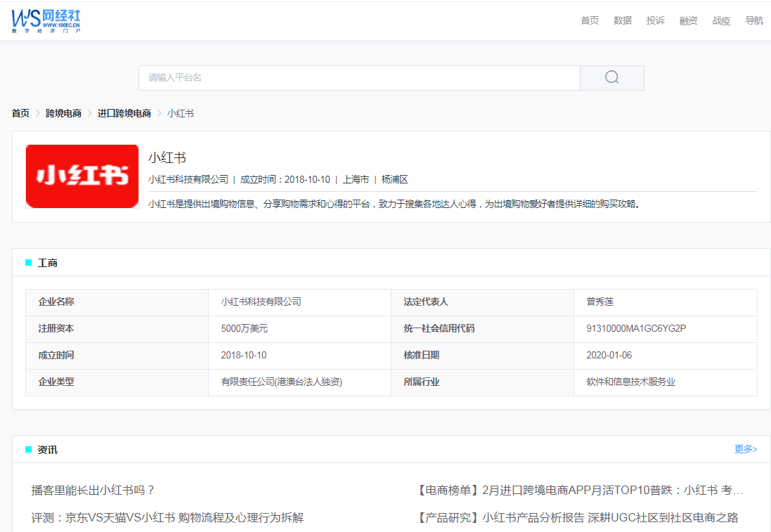Open the 融资 financing section

pyautogui.click(x=688, y=20)
